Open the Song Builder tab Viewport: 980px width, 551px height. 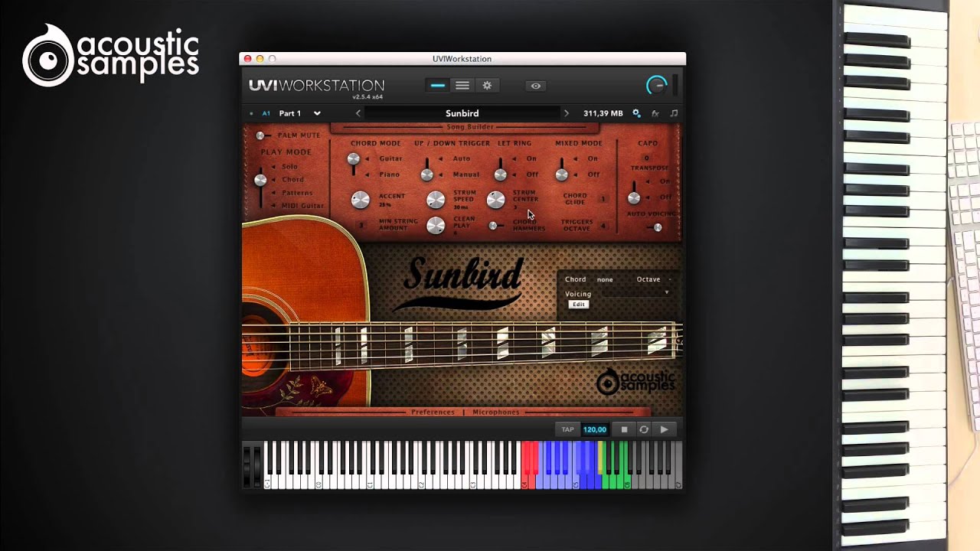[470, 127]
